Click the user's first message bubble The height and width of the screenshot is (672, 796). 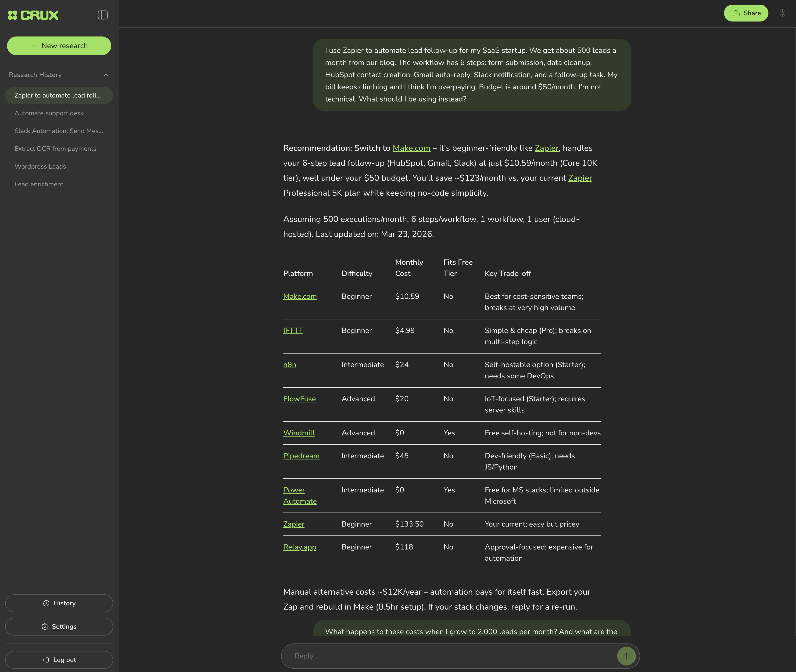[x=472, y=75]
